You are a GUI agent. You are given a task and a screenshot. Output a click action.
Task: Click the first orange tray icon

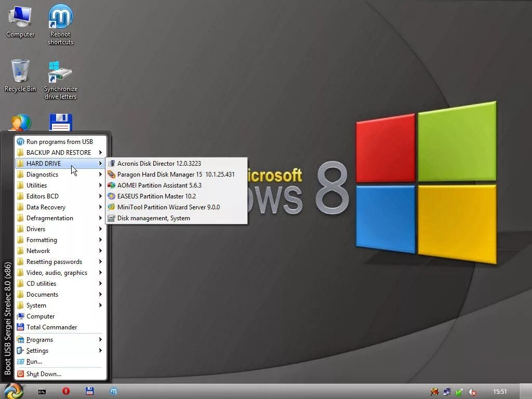pyautogui.click(x=434, y=392)
